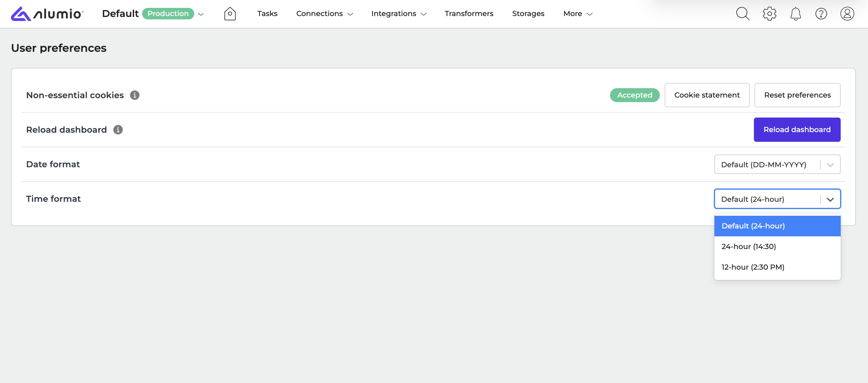Go to home dashboard icon
The width and height of the screenshot is (868, 383).
click(x=230, y=14)
